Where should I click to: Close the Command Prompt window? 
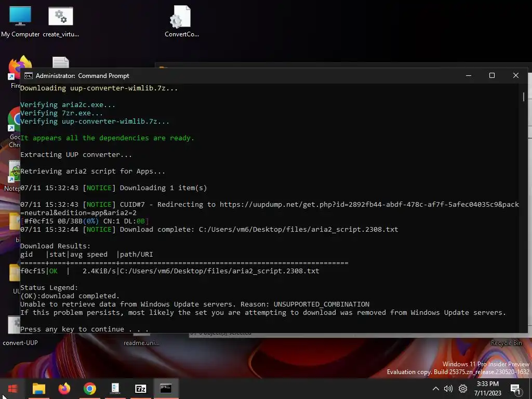point(516,75)
